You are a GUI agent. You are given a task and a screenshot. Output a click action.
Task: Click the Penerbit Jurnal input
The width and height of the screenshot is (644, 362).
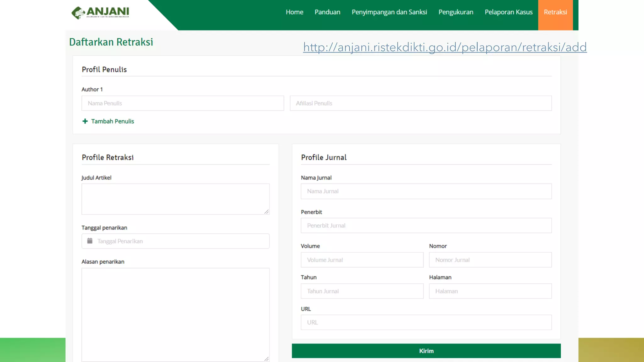click(426, 225)
